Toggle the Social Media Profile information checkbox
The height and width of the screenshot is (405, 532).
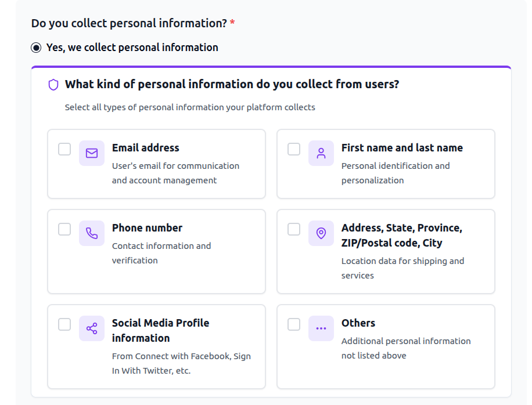pyautogui.click(x=64, y=324)
